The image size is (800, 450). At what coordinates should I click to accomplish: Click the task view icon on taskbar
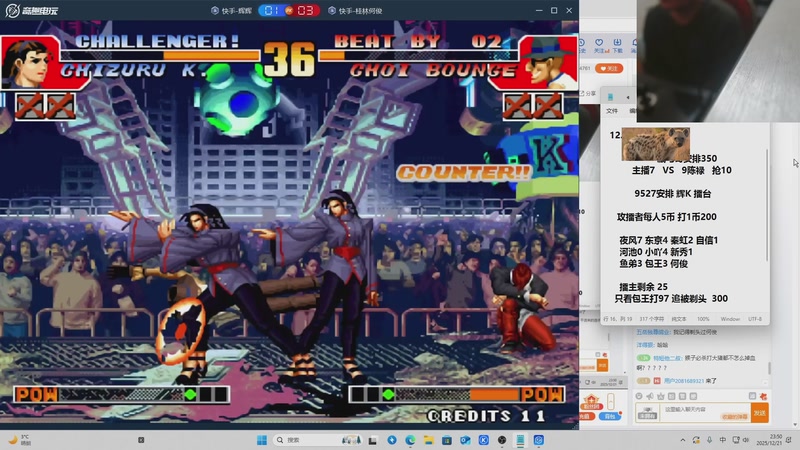(x=373, y=440)
